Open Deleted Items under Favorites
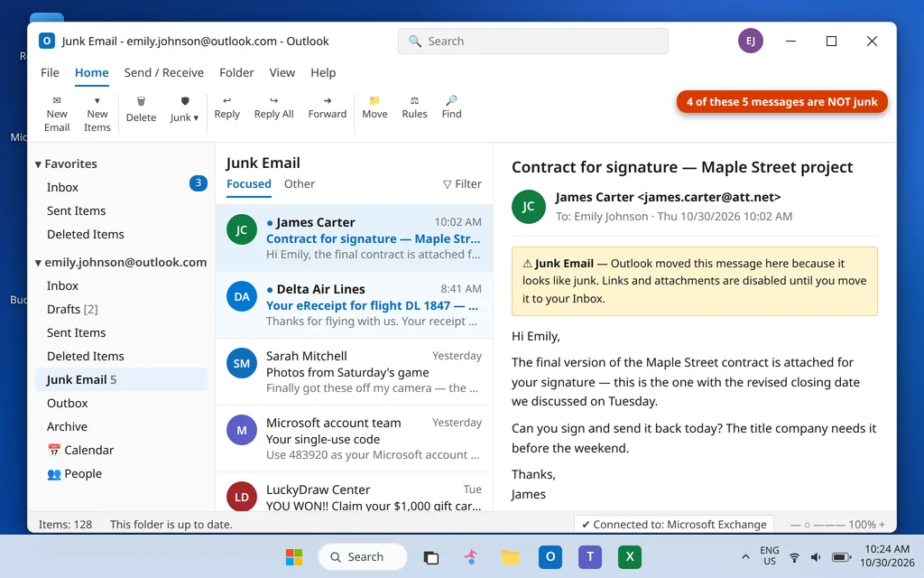 click(122, 234)
